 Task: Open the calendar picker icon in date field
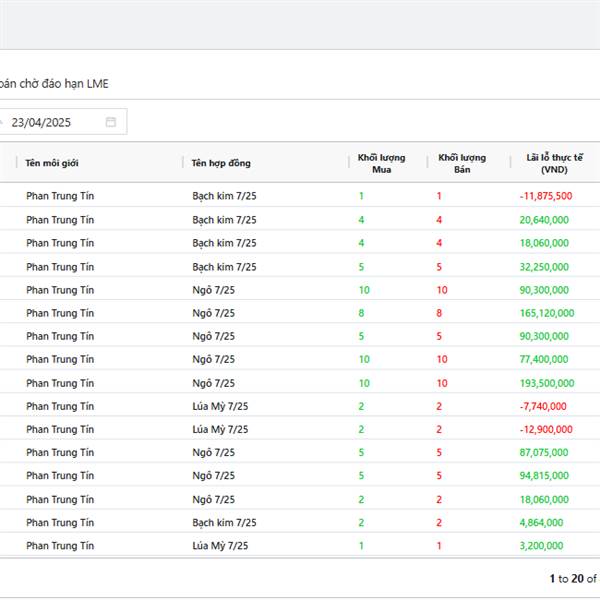[111, 122]
